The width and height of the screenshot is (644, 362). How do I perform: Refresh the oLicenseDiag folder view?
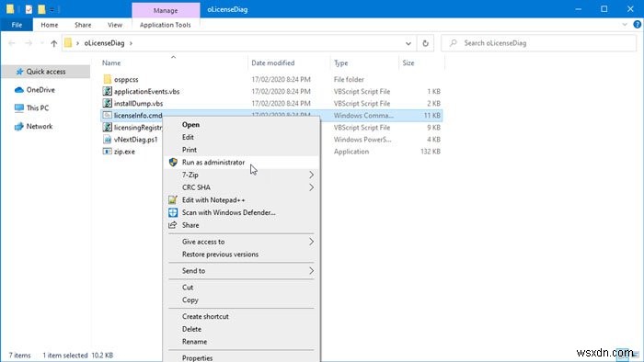[425, 43]
